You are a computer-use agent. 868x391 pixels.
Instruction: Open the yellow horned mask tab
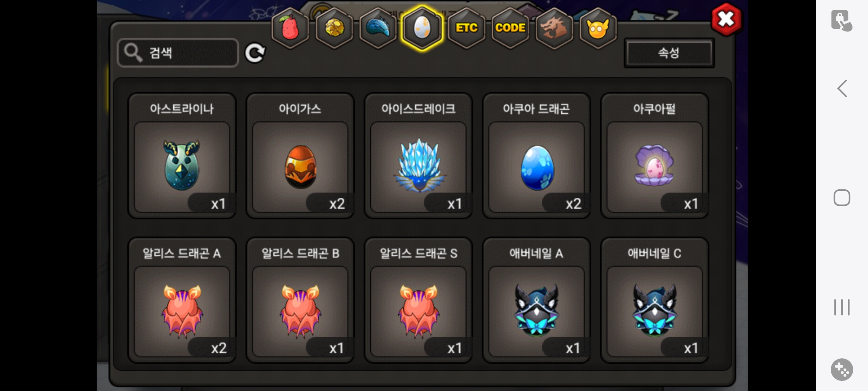pyautogui.click(x=598, y=28)
